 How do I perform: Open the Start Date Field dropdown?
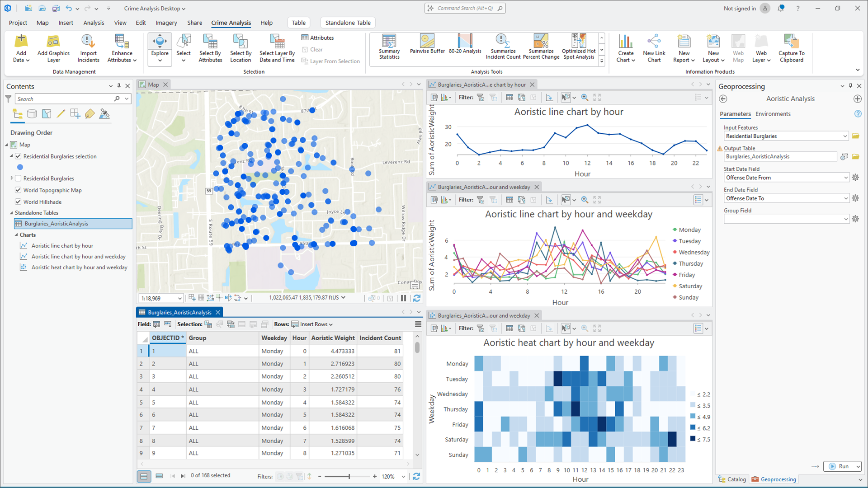coord(845,178)
